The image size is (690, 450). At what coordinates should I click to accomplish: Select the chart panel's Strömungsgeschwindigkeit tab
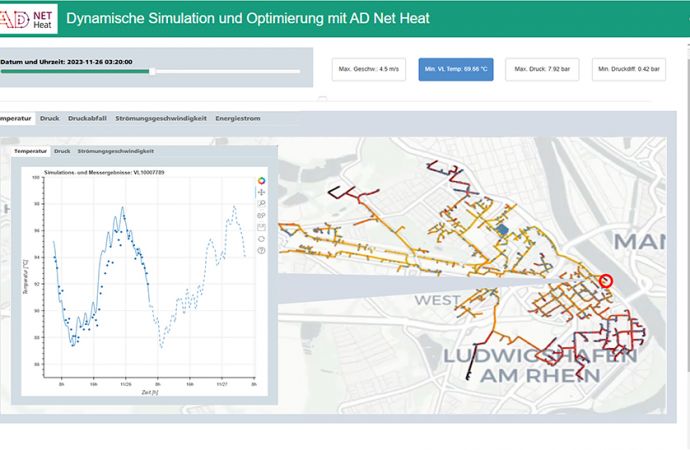click(x=116, y=151)
